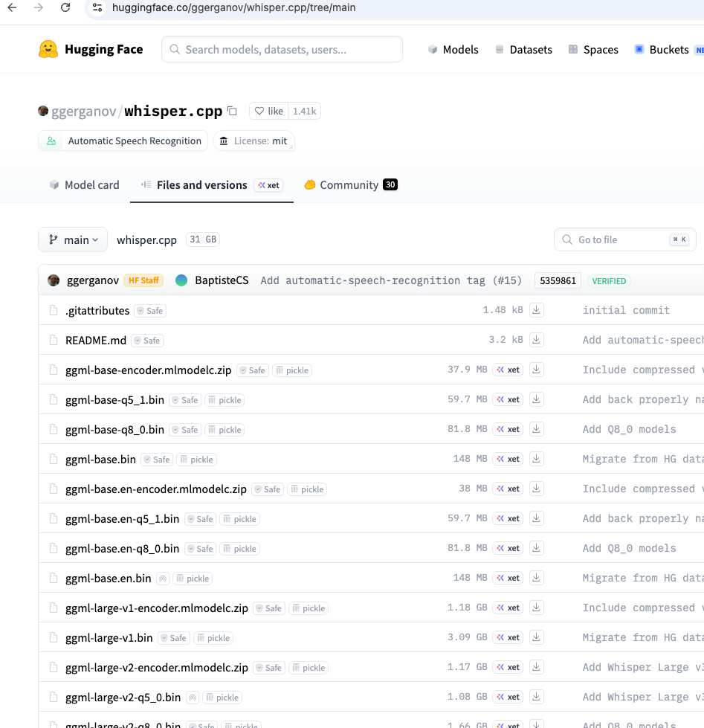Download ggml-base.en.bin via download icon
The image size is (704, 728).
click(x=537, y=578)
